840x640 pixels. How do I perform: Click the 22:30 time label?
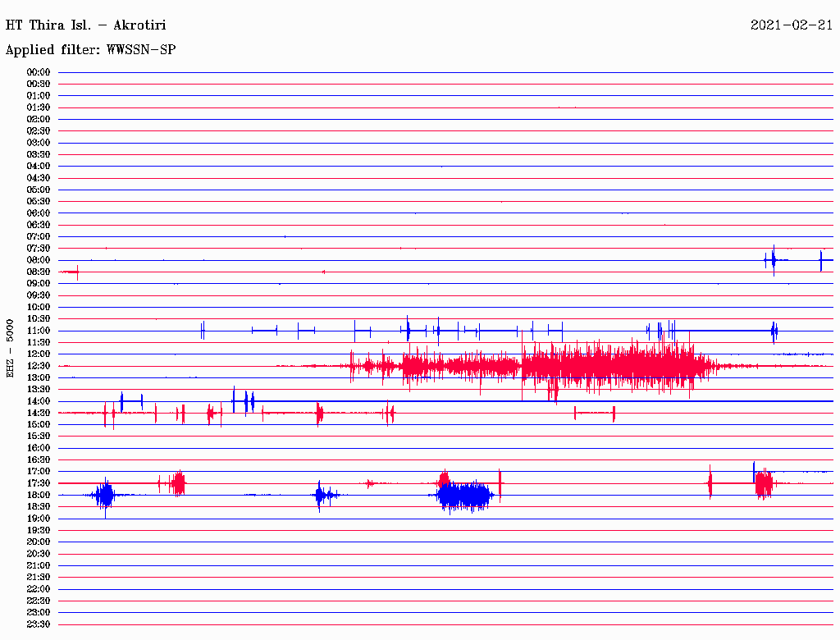coord(39,601)
